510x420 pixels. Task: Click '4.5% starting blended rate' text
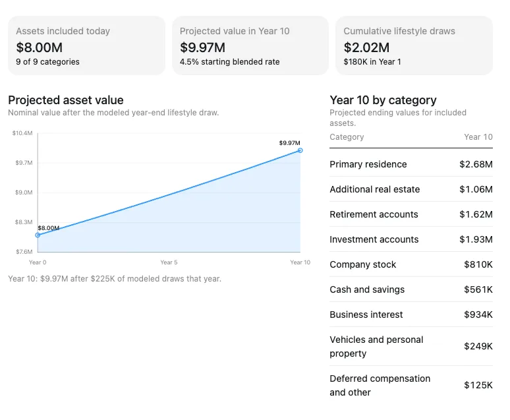click(229, 62)
